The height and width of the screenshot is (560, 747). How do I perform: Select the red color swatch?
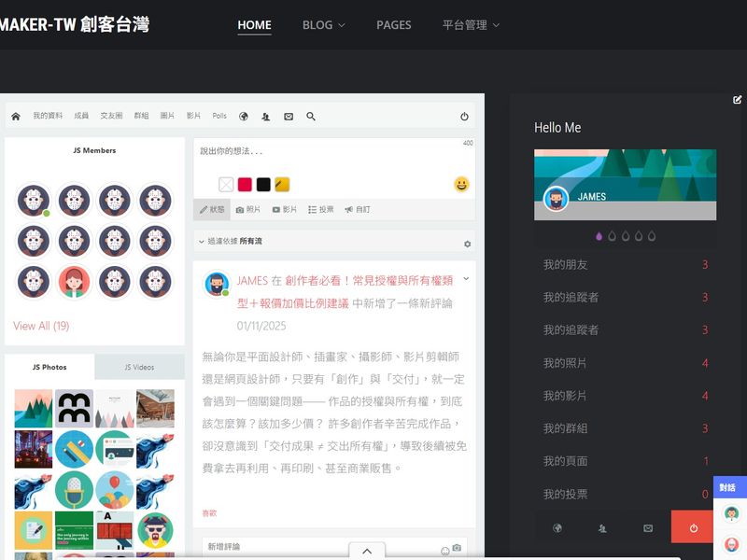click(x=245, y=184)
